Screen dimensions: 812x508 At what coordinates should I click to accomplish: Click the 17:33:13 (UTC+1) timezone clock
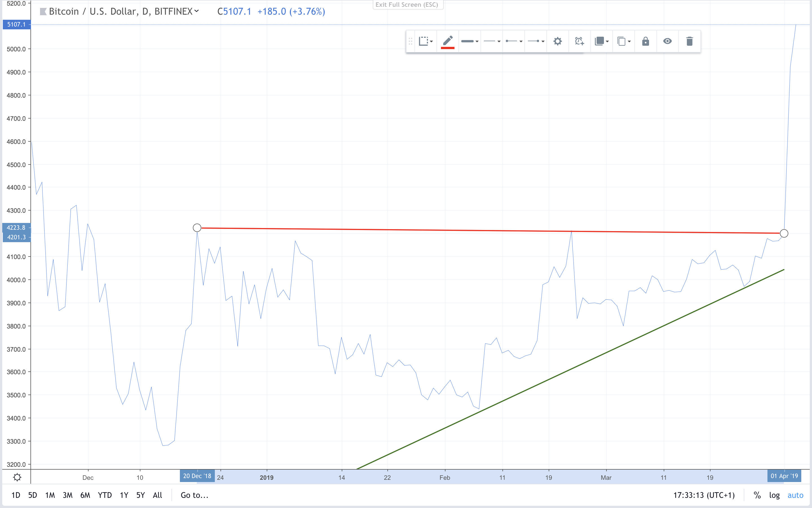pyautogui.click(x=704, y=495)
